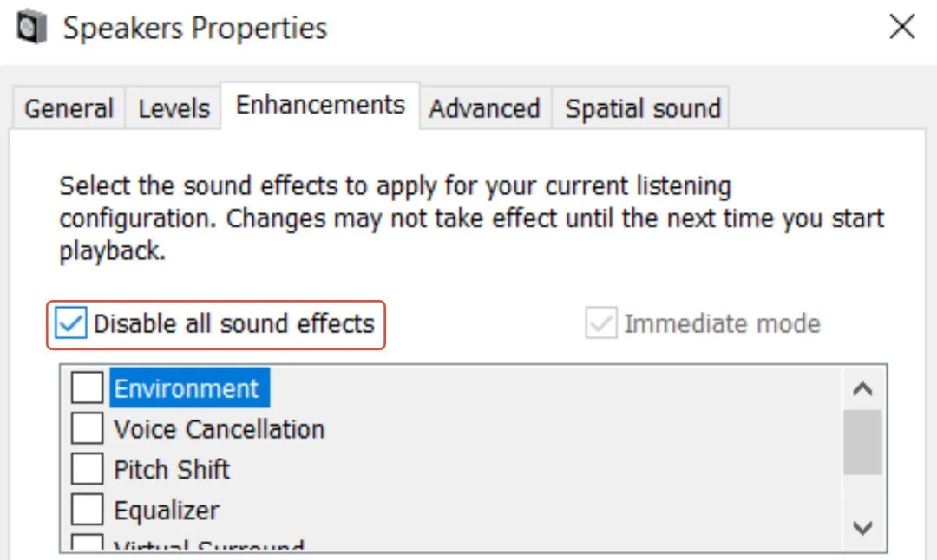Open the Levels tab

tap(173, 107)
